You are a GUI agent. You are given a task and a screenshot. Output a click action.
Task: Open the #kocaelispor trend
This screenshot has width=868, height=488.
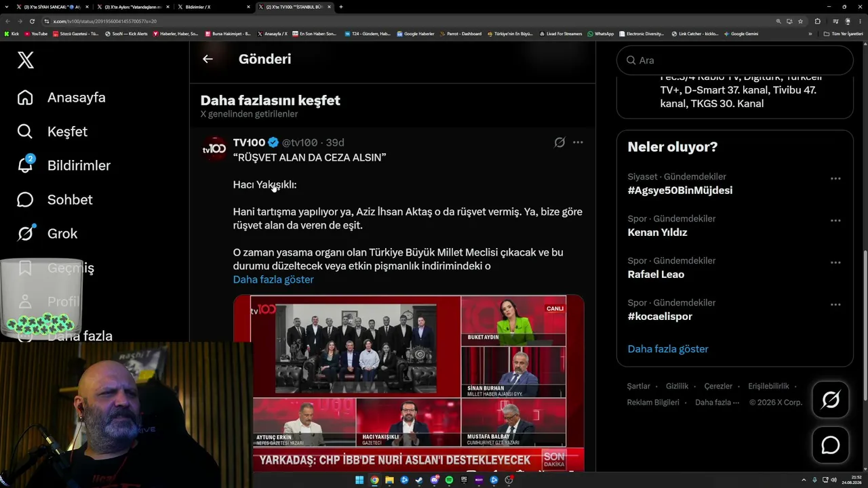click(x=660, y=317)
